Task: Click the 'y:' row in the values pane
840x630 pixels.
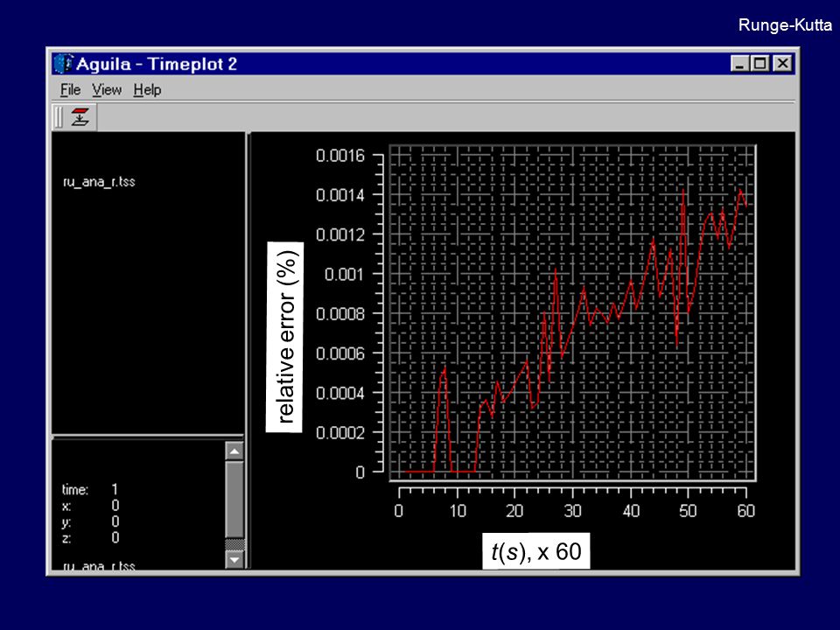Action: pos(90,521)
